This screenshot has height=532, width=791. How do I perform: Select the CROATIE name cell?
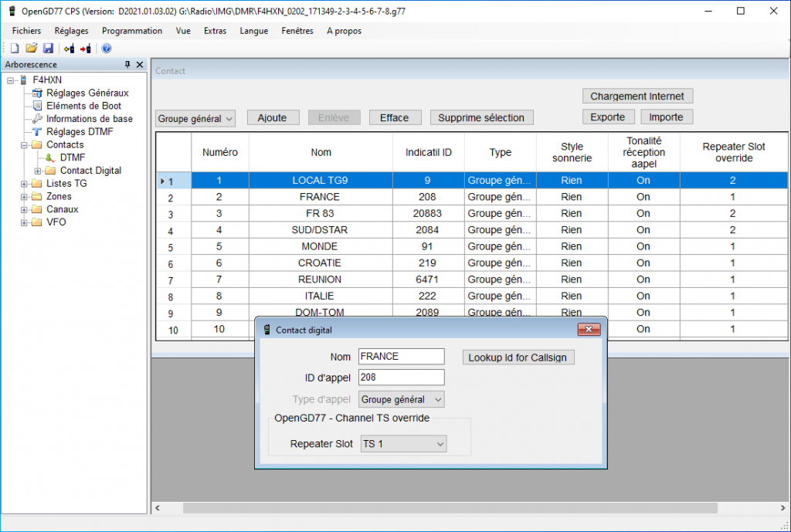coord(321,263)
